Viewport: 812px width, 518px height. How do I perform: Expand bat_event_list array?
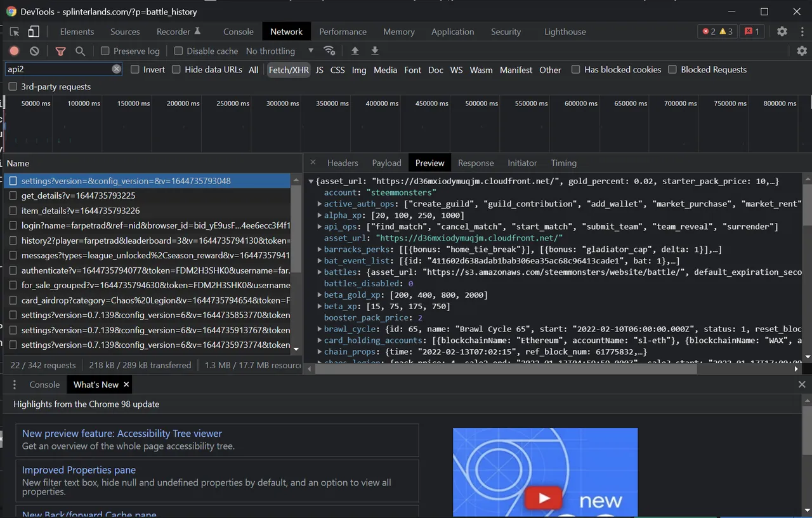(x=320, y=261)
